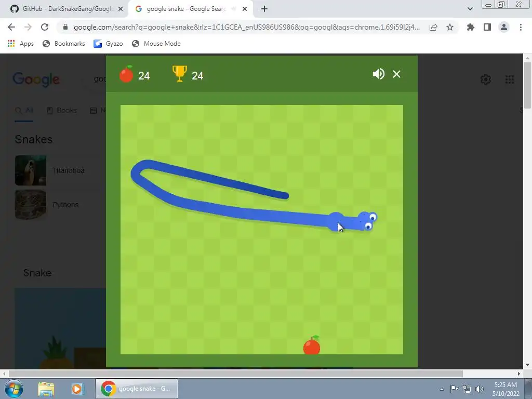The height and width of the screenshot is (399, 532).
Task: Open the Gyazo bookmark
Action: point(108,44)
